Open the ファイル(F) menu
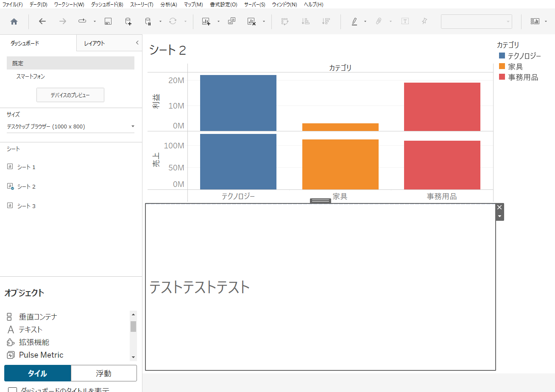 13,4
